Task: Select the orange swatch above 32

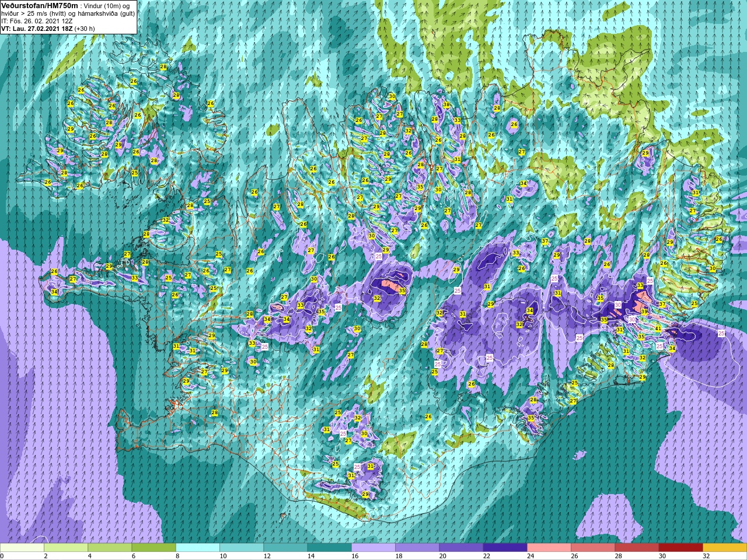Action: click(x=724, y=548)
